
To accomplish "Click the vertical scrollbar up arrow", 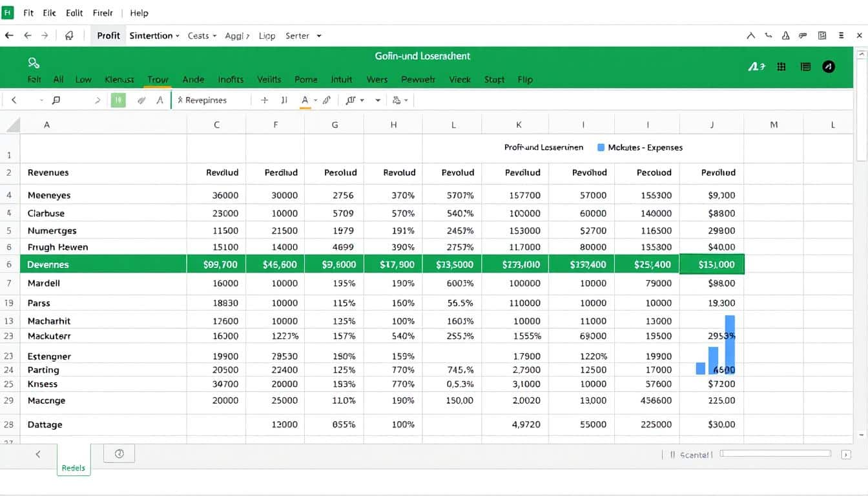I will [862, 56].
